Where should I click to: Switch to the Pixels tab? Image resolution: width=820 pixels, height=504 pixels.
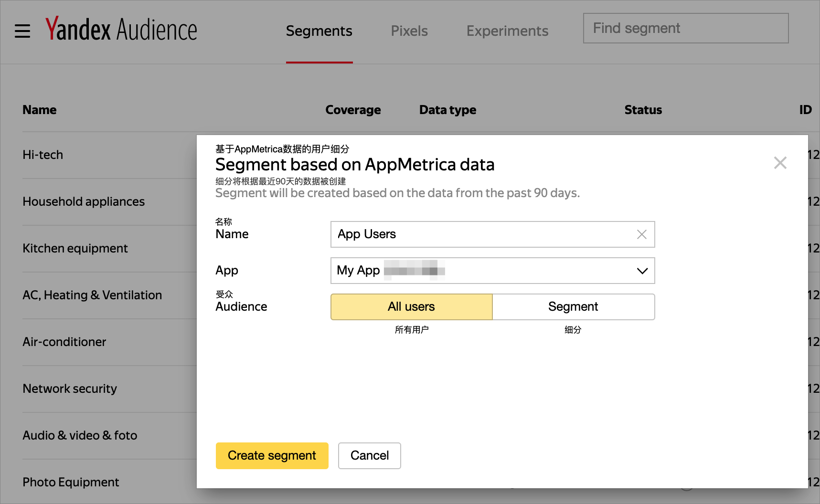point(409,31)
